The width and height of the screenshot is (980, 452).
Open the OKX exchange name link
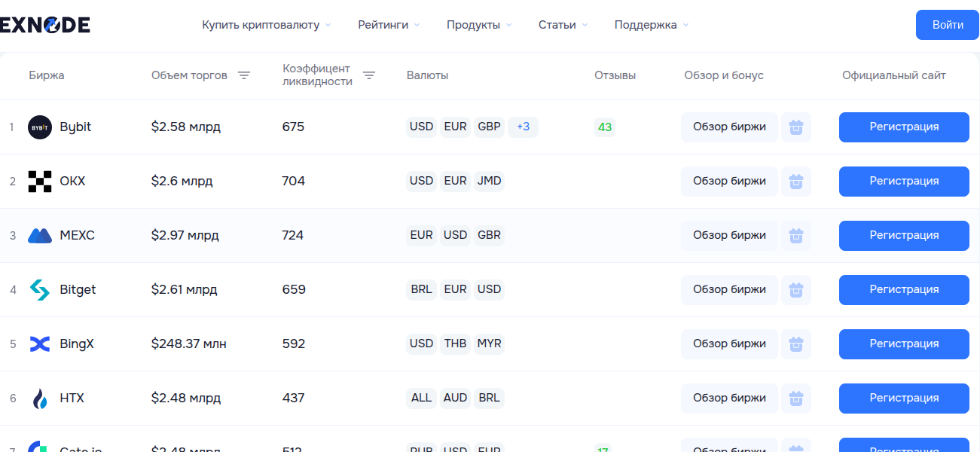72,182
